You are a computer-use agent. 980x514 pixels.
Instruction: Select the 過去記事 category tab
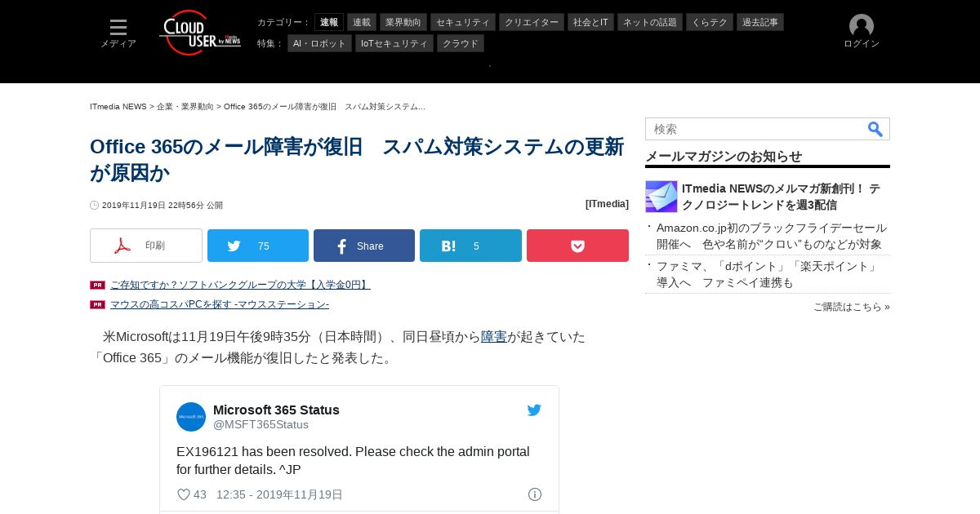pyautogui.click(x=760, y=22)
